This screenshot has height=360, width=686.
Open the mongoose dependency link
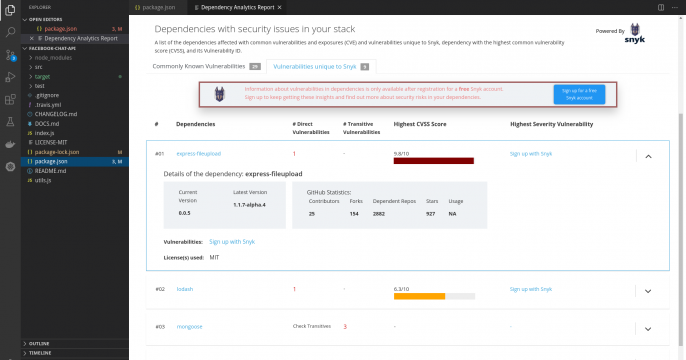tap(189, 327)
